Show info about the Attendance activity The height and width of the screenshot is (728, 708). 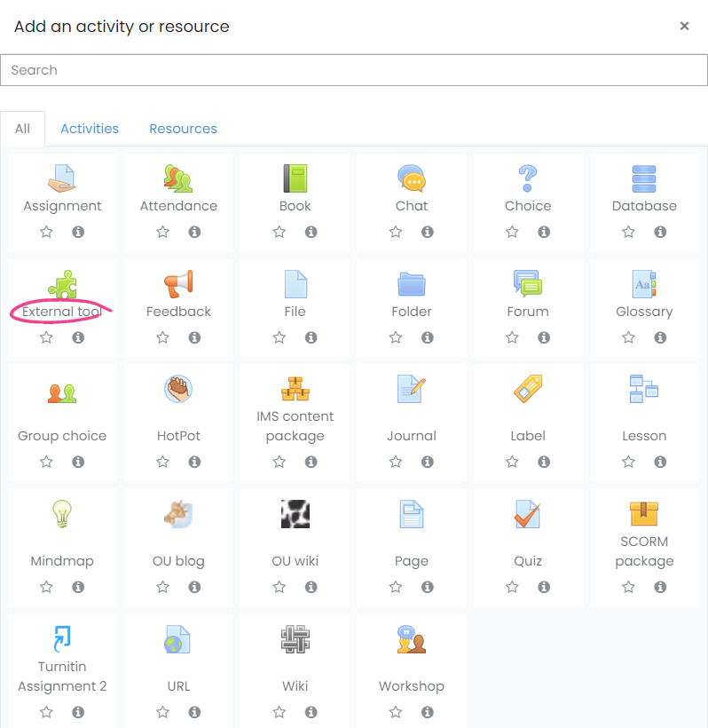click(x=194, y=232)
